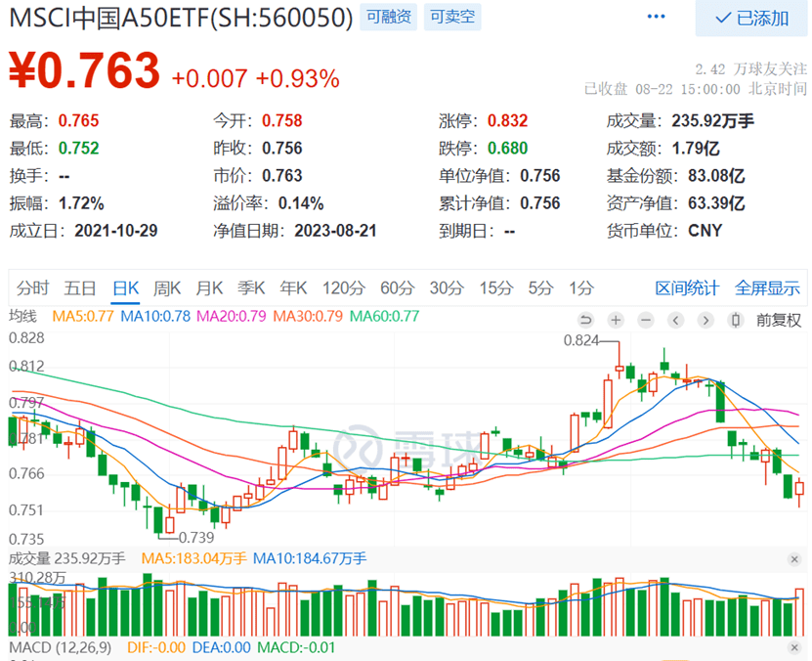
Task: Close the volume (成交量) indicator panel
Action: [795, 558]
